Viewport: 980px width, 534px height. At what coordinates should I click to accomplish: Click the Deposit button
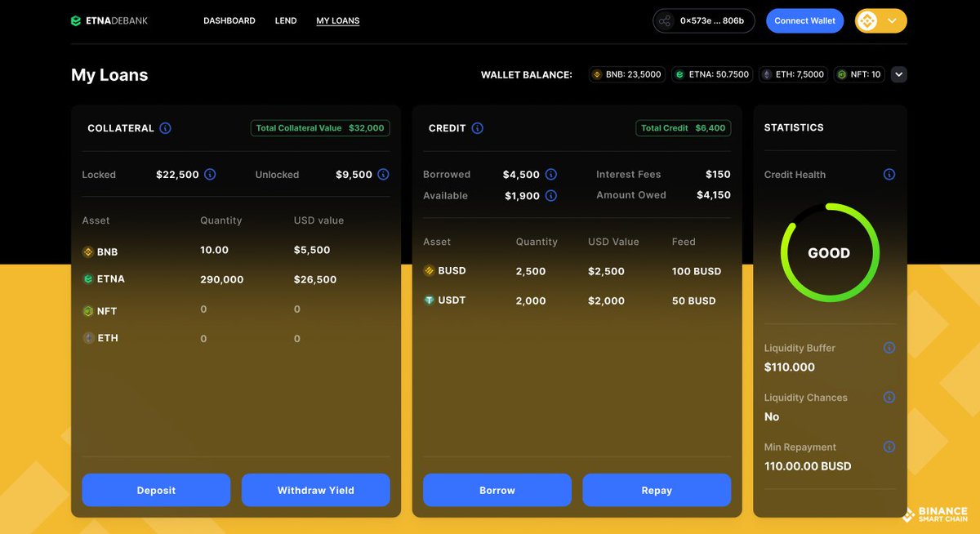[156, 490]
